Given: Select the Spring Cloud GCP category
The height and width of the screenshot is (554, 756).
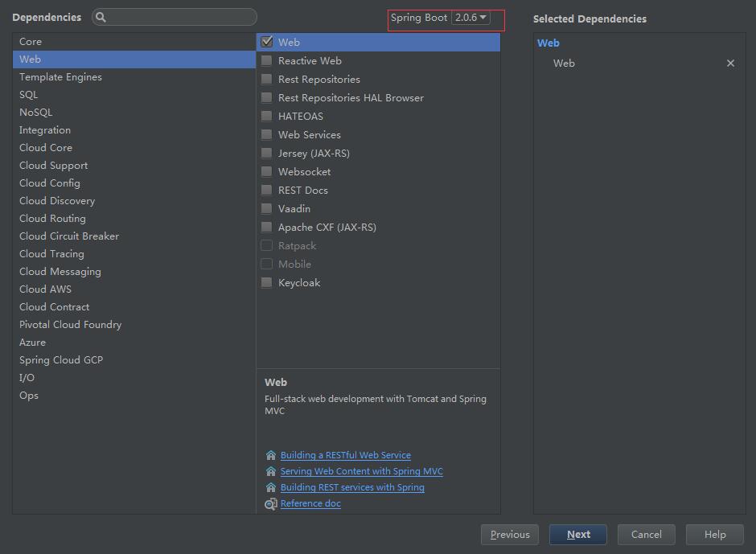Looking at the screenshot, I should [x=134, y=359].
